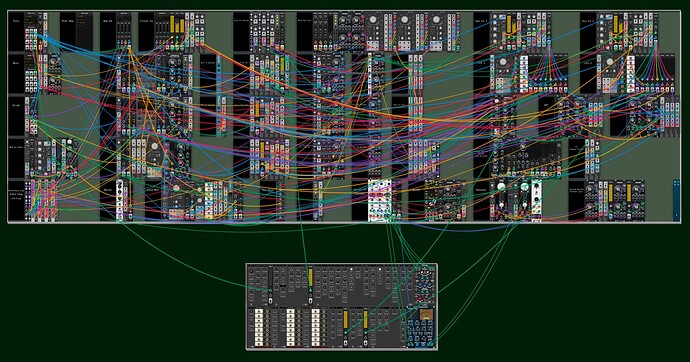690x362 pixels.
Task: Click the top-left knob of the lower rack
Action: [252, 271]
